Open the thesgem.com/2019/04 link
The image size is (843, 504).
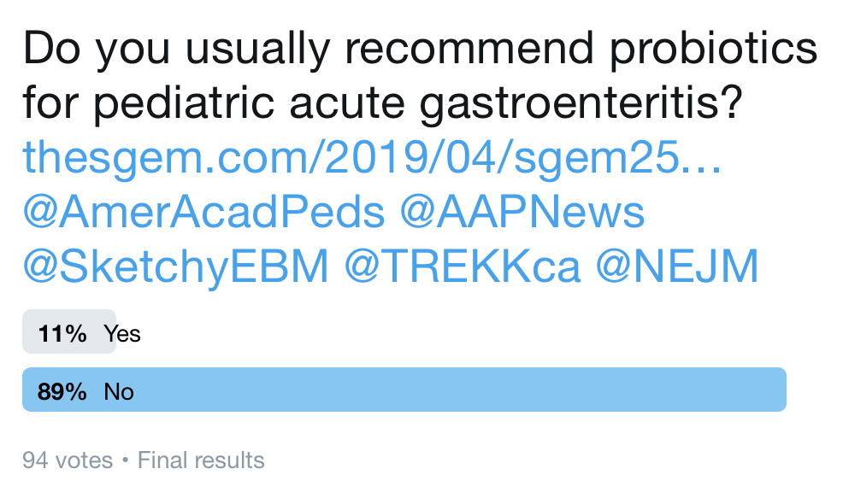tap(372, 157)
